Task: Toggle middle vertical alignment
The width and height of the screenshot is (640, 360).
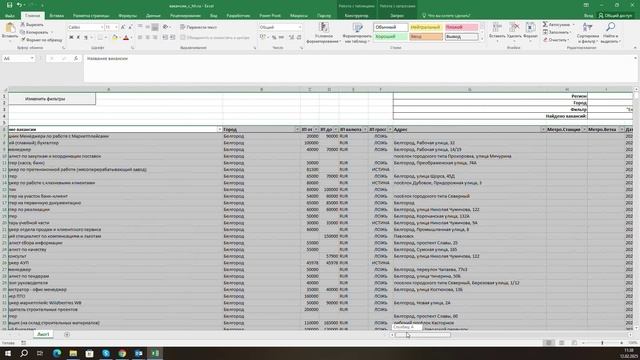Action: 147,27
